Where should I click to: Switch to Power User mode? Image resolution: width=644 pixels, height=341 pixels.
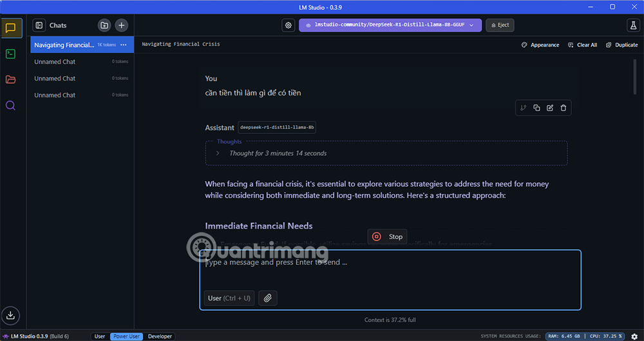tap(127, 336)
